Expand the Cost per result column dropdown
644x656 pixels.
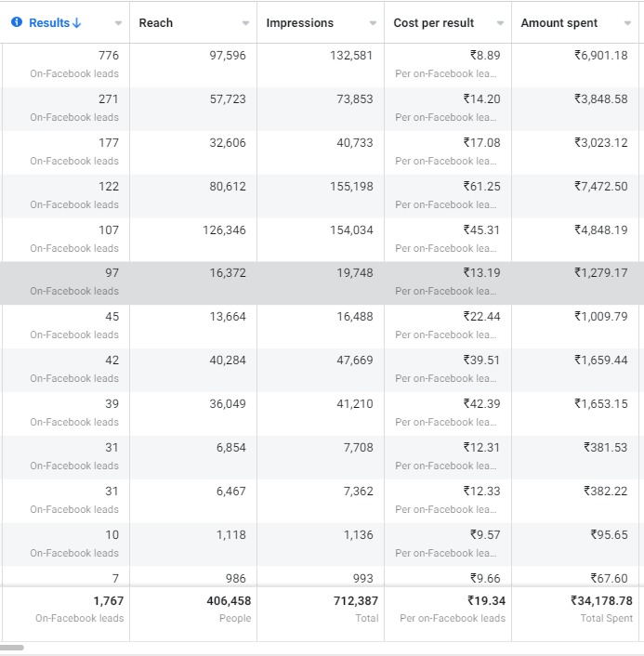[500, 23]
